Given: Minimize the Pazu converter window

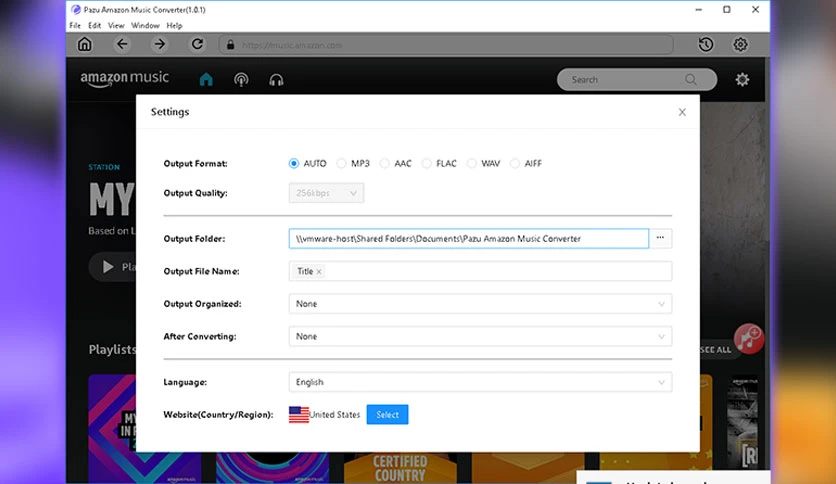Looking at the screenshot, I should [698, 10].
